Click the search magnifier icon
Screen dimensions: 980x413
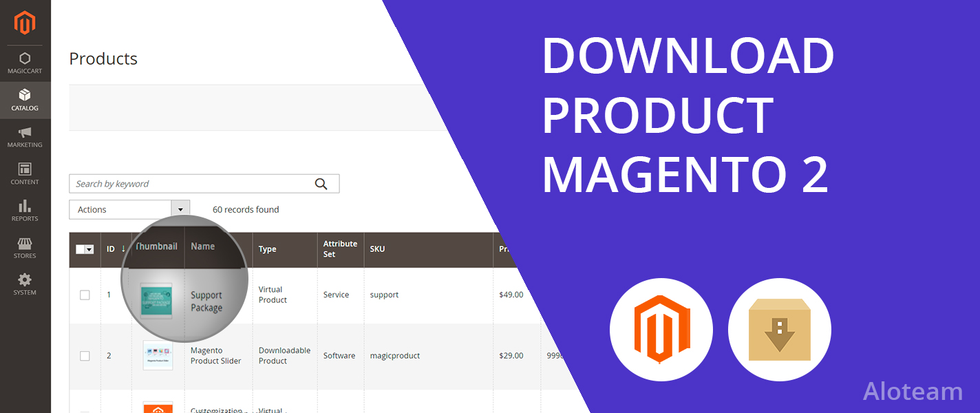(321, 184)
